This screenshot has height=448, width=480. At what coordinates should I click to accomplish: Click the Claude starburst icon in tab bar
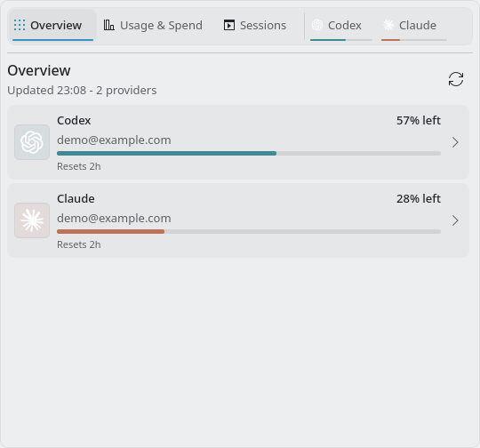(388, 25)
